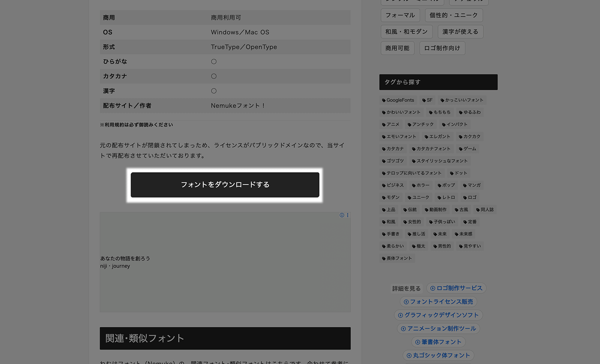Screen dimensions: 600x364
Task: Open the ロゴ制作向け category
Action: click(x=442, y=48)
